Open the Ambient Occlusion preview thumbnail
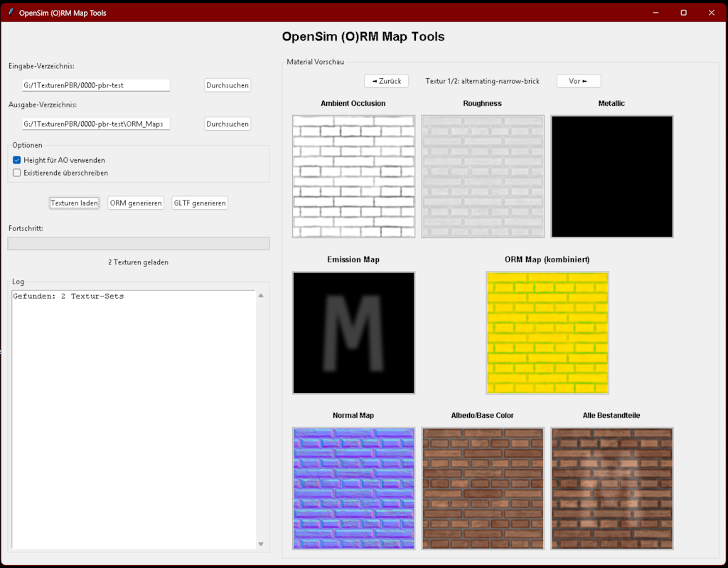 (353, 176)
